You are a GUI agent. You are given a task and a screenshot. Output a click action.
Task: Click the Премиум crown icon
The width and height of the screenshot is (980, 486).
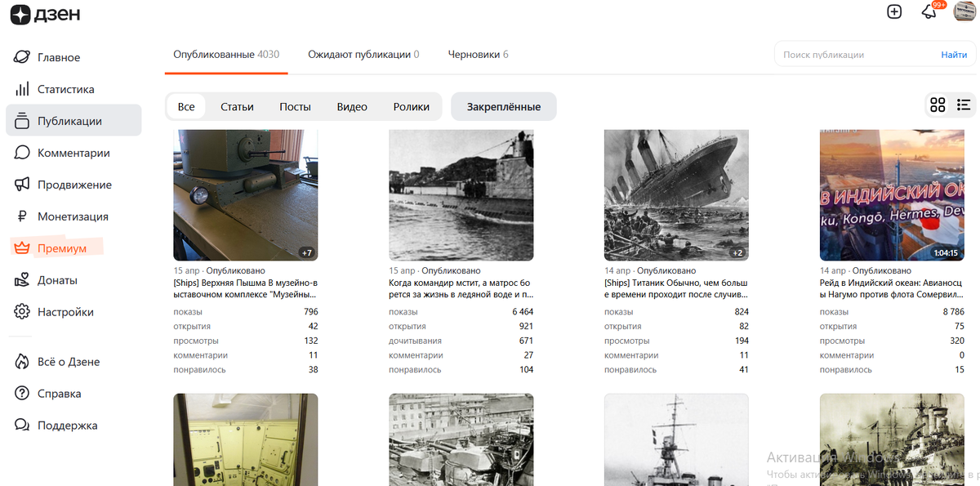[x=22, y=248]
